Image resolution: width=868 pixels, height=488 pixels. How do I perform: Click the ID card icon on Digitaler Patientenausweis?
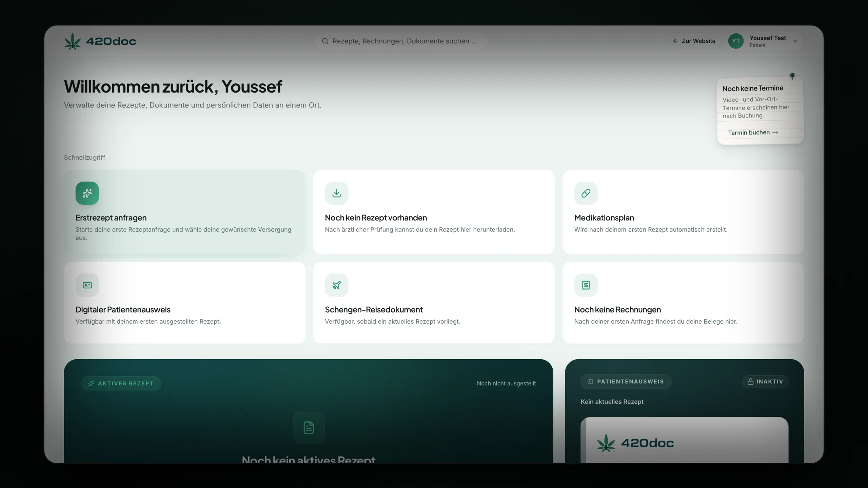[x=87, y=285]
